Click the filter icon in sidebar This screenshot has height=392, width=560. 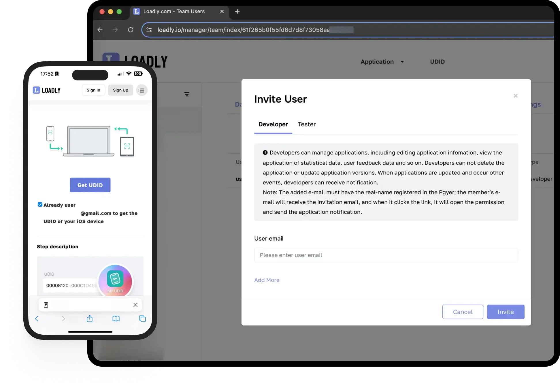coord(187,94)
